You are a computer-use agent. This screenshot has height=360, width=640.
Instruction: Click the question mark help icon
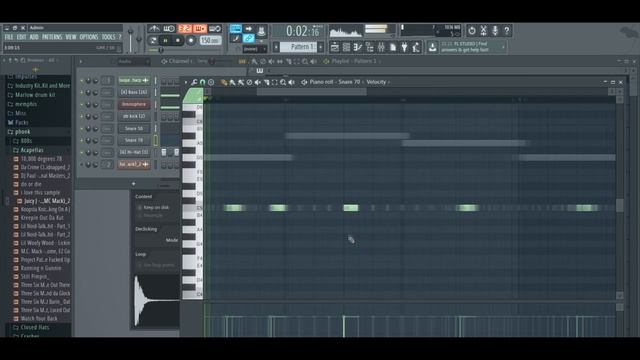coord(507,31)
